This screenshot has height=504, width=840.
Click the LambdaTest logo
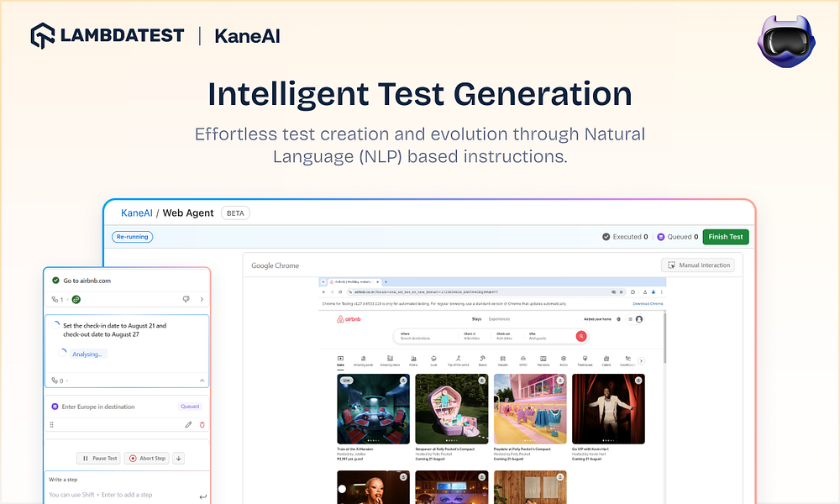[107, 35]
